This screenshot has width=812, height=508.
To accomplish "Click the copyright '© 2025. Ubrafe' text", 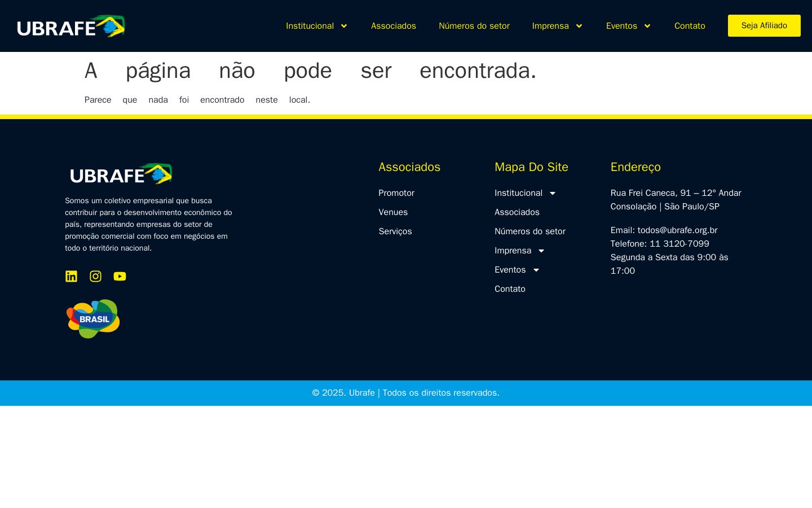I will (406, 393).
